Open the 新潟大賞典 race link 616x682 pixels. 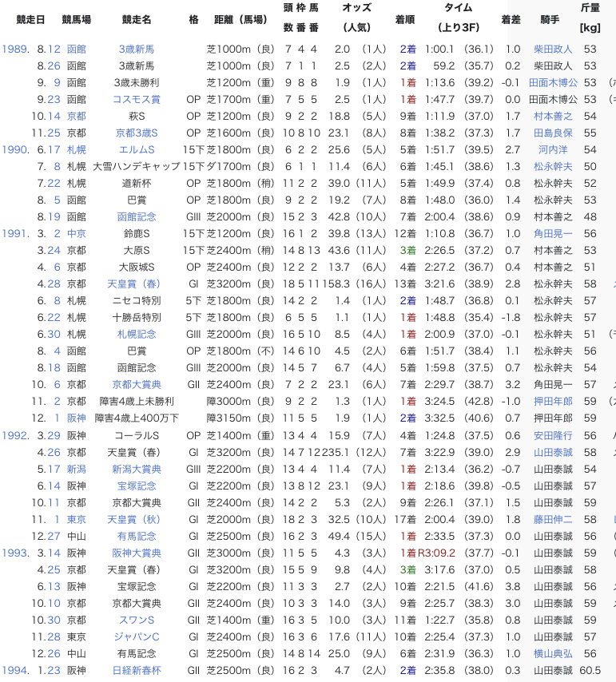137,470
